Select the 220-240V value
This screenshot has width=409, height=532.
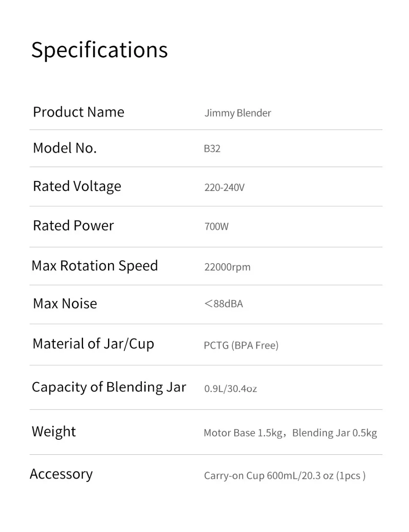[224, 188]
